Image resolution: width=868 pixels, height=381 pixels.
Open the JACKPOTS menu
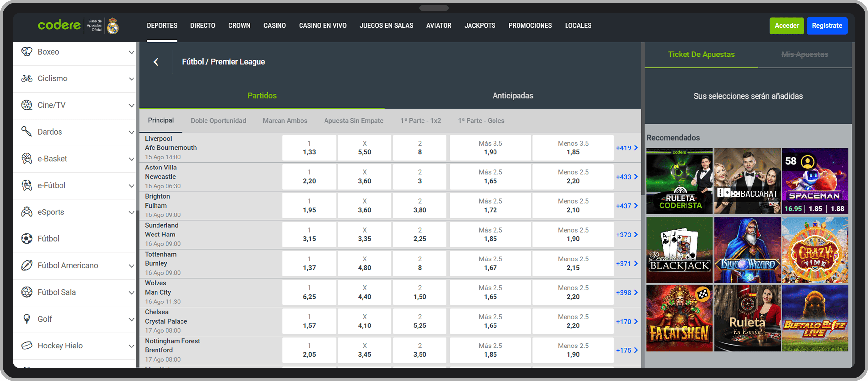tap(479, 26)
